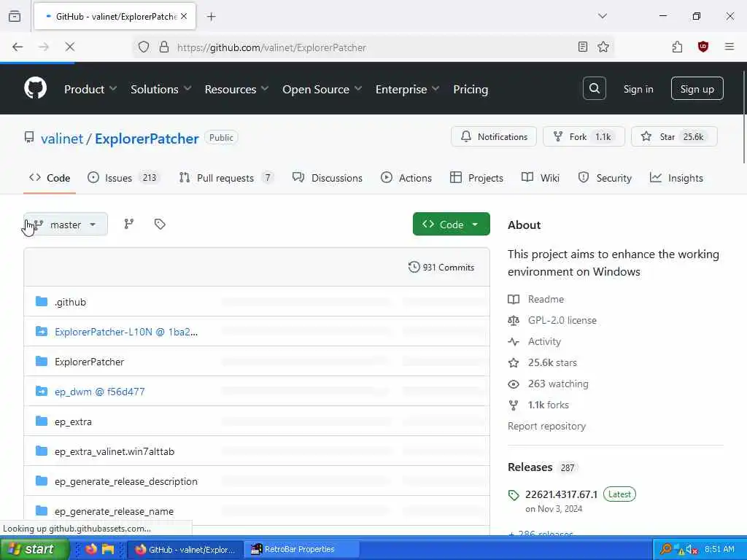
Task: Fork the repository with Fork button
Action: [584, 136]
